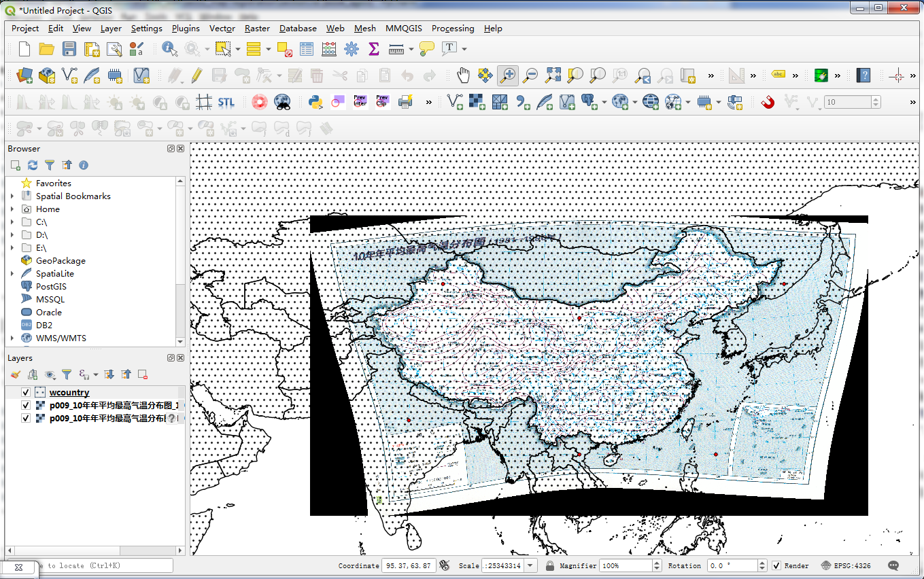
Task: Click Data Source Manager icon
Action: (24, 75)
